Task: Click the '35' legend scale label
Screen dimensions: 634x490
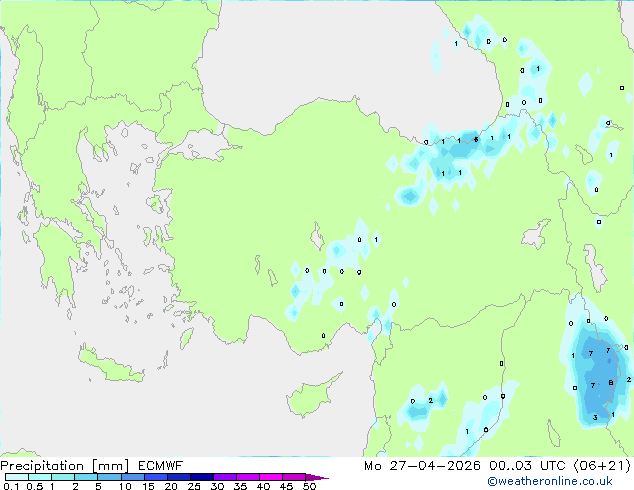Action: tap(240, 486)
